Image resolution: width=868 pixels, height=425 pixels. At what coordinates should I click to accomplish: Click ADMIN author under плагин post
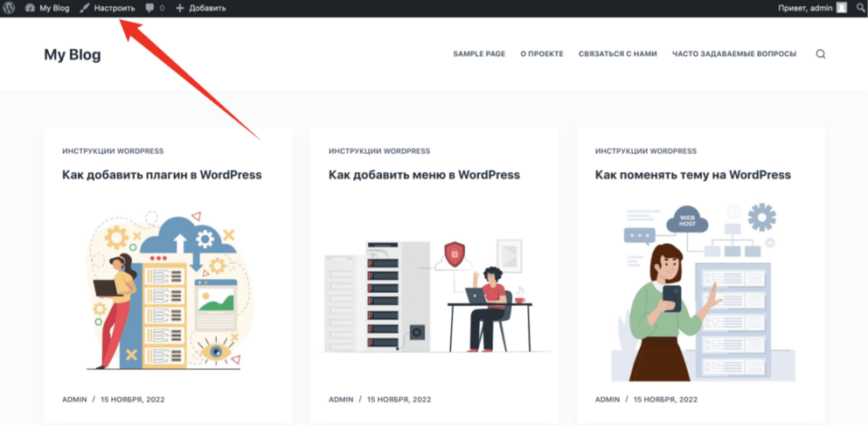pos(74,400)
